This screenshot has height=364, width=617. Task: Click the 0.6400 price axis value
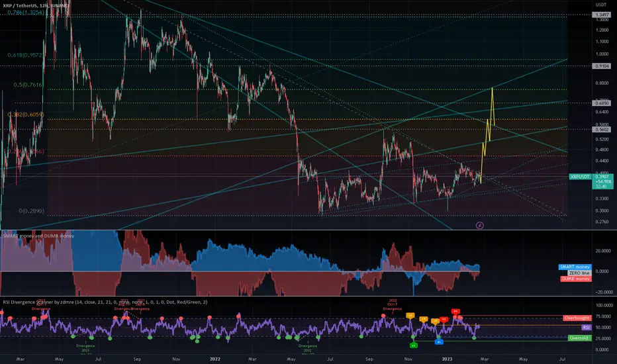point(602,112)
